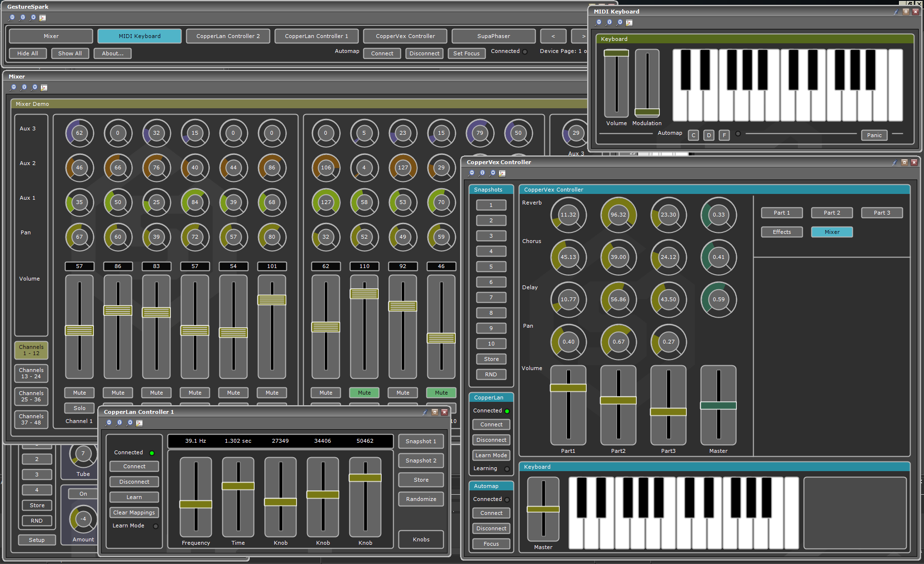The image size is (924, 564).
Task: Click Randomize in CopperLan Controller 1
Action: pyautogui.click(x=421, y=499)
